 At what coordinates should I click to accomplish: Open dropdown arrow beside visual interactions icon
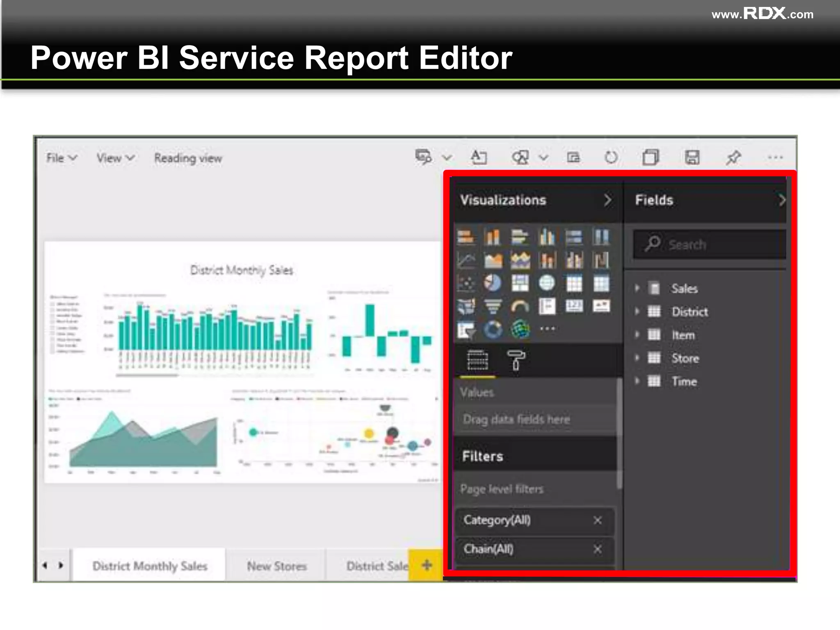(x=447, y=157)
